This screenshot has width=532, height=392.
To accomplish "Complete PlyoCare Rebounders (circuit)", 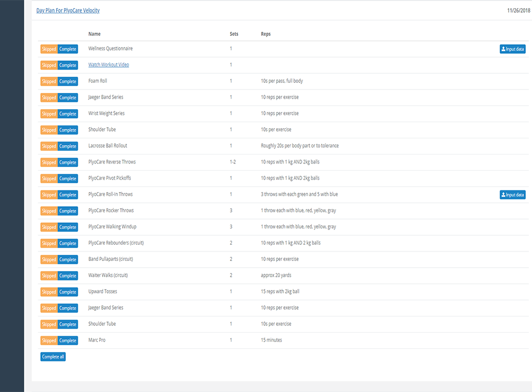I will tap(68, 244).
